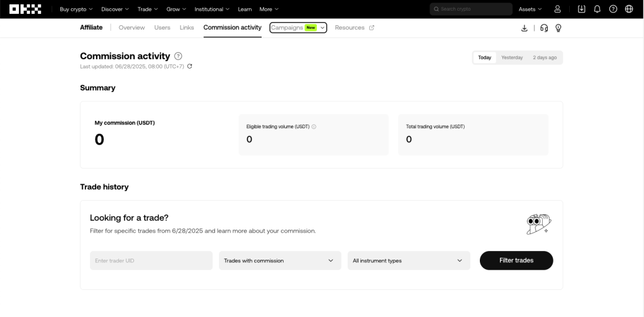Click the lightbulb tips icon
This screenshot has width=644, height=317.
(558, 28)
